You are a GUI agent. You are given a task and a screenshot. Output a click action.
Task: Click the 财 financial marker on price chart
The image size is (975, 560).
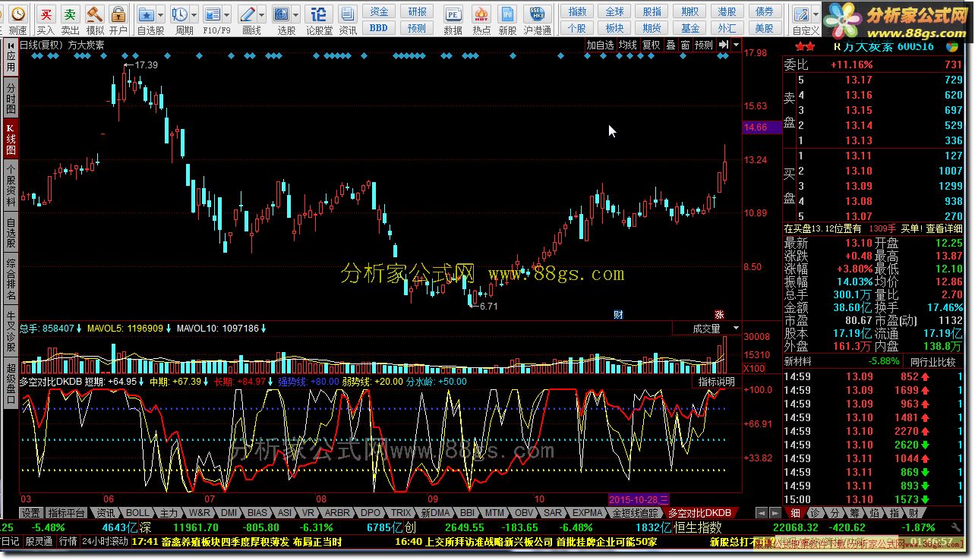pyautogui.click(x=618, y=314)
